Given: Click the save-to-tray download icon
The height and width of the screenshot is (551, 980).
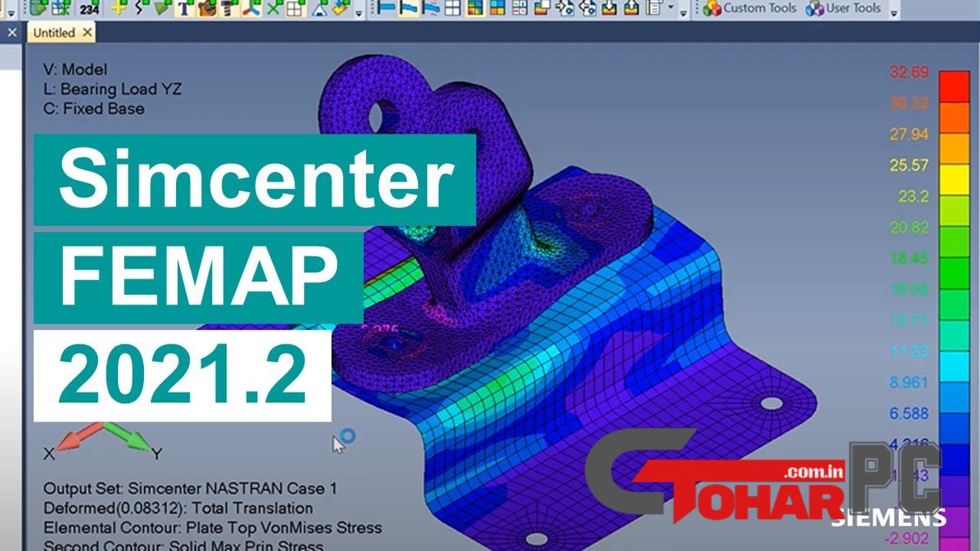Looking at the screenshot, I should pyautogui.click(x=609, y=8).
